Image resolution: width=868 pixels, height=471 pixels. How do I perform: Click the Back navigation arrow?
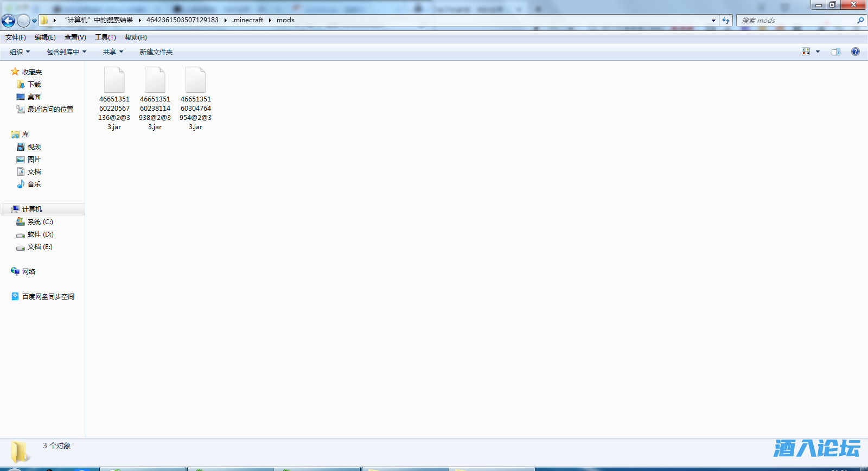click(x=8, y=21)
